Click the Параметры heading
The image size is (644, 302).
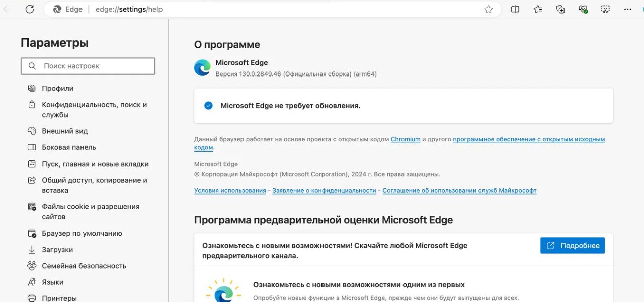[54, 43]
